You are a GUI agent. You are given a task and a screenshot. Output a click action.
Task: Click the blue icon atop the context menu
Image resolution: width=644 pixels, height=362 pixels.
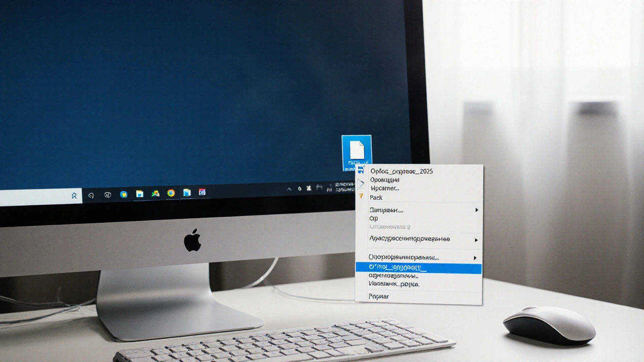click(x=361, y=170)
